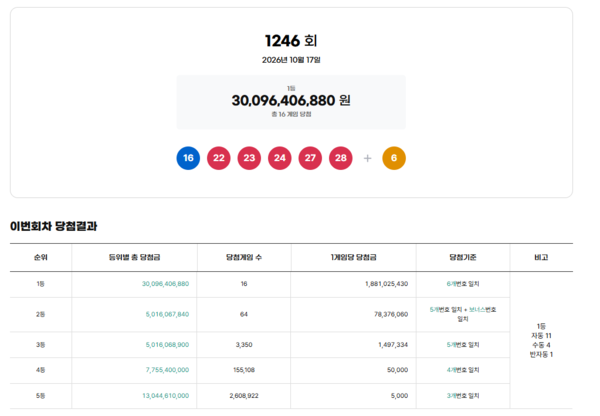Click the red lottery ball numbered 28

(341, 158)
